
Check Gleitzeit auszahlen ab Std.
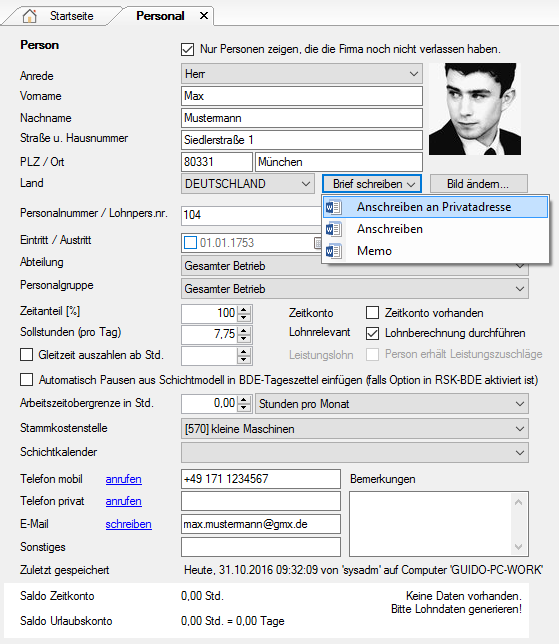[x=27, y=354]
